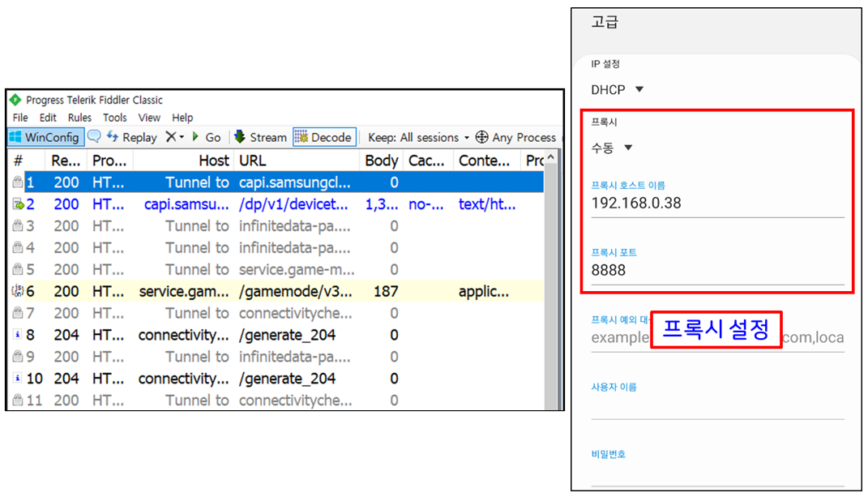Image resolution: width=868 pixels, height=497 pixels.
Task: Expand Keep: All sessions dropdown
Action: (418, 137)
